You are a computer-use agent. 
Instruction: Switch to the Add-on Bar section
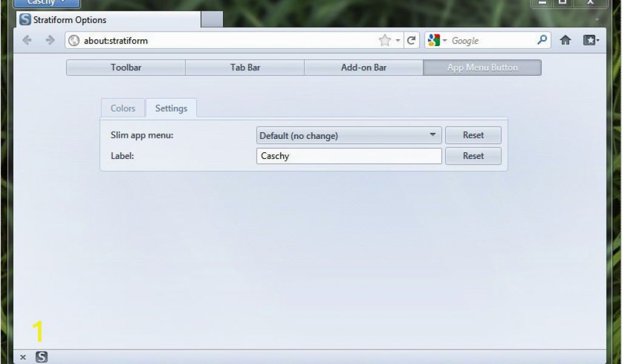[363, 67]
